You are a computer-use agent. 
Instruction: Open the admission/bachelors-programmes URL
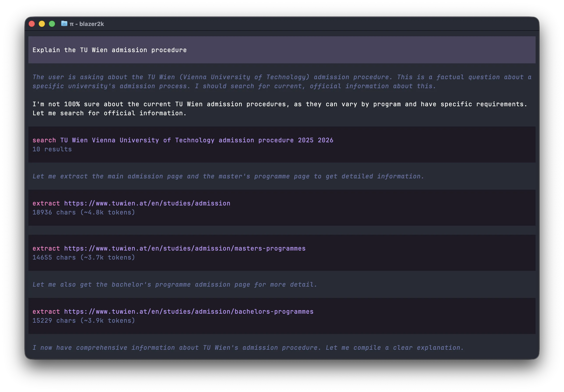[189, 311]
